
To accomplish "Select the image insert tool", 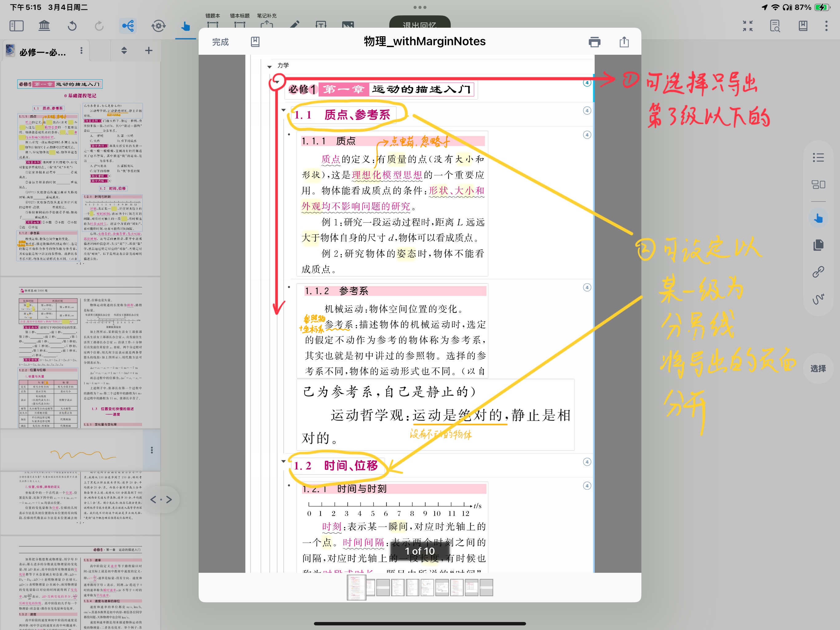I will 348,24.
